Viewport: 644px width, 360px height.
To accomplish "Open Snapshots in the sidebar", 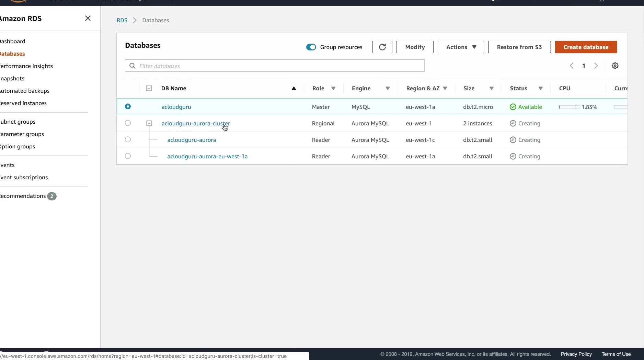I will [x=12, y=78].
